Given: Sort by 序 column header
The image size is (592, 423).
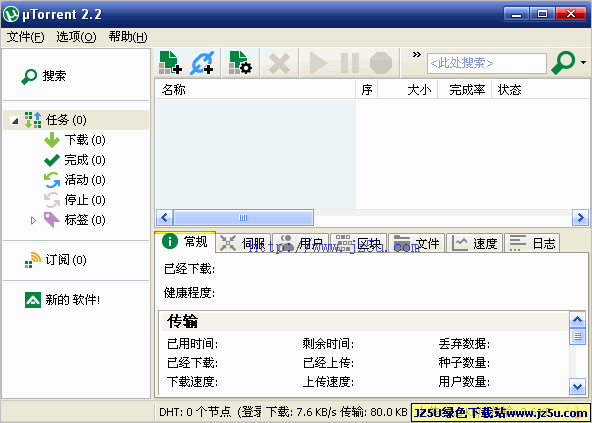Looking at the screenshot, I should click(x=367, y=90).
